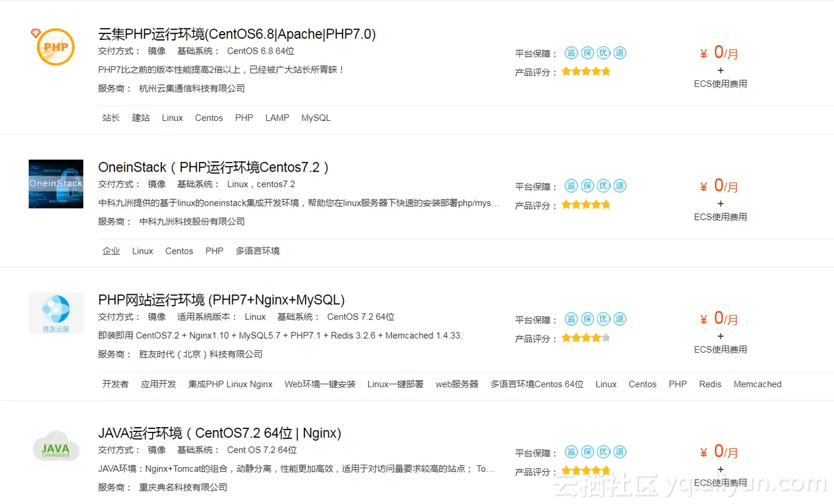834x504 pixels.
Task: Click the star rating of JAVA运行环境
Action: click(x=586, y=471)
